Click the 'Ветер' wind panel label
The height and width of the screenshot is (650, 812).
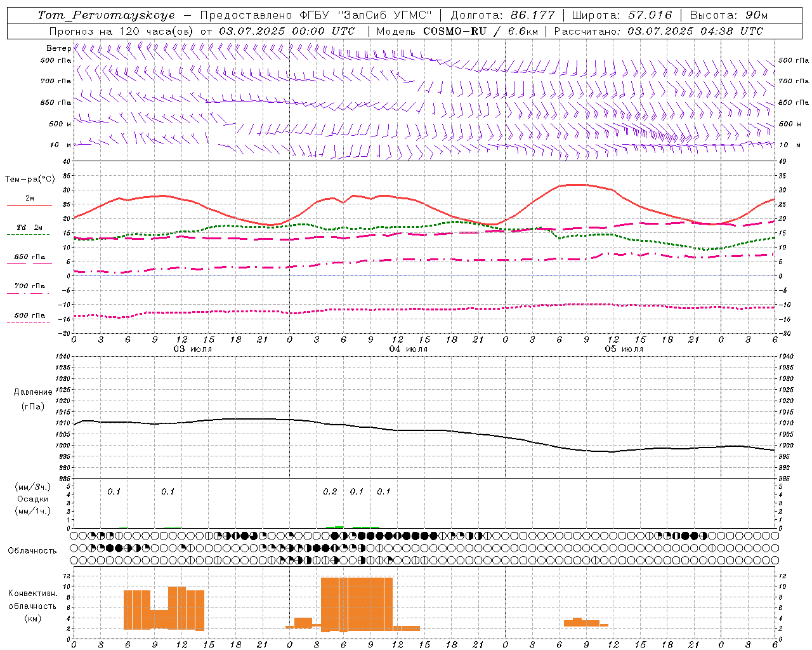(58, 48)
